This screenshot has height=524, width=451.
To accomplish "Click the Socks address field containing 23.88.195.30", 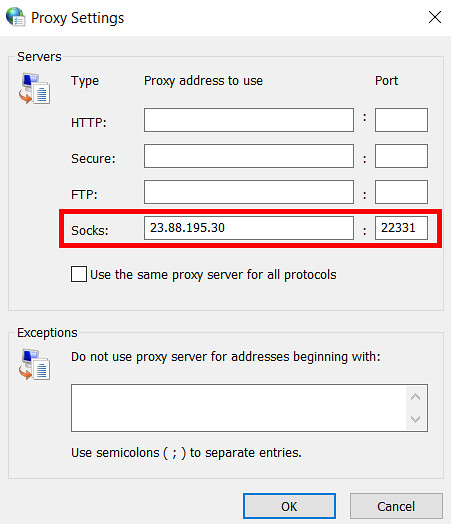I will (249, 228).
